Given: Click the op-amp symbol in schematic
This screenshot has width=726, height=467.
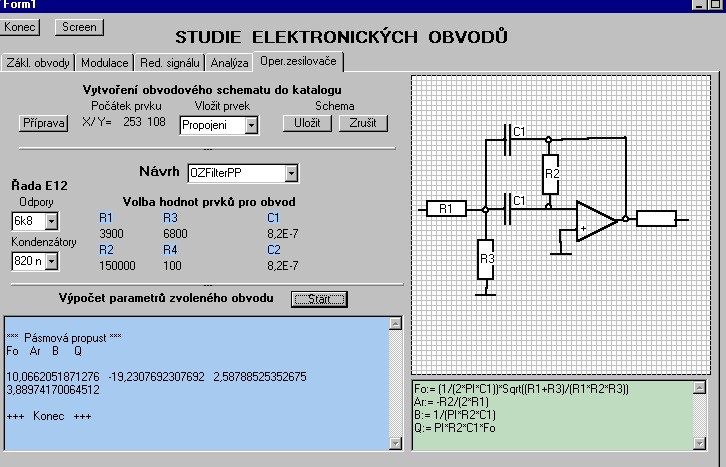Looking at the screenshot, I should pos(596,222).
